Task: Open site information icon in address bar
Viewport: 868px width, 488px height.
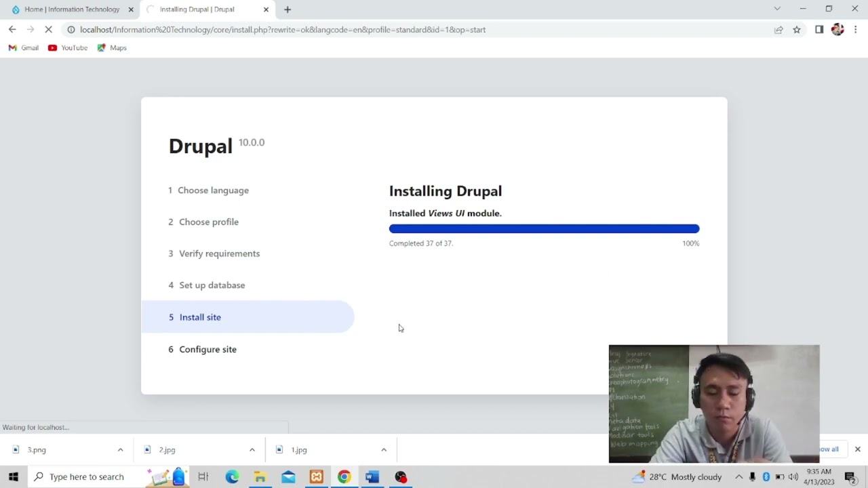Action: pos(71,30)
